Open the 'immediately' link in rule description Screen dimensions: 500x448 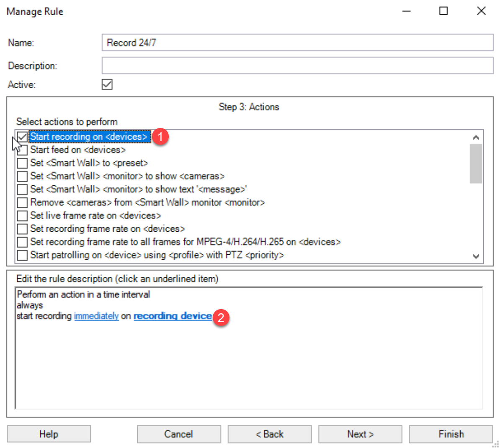pyautogui.click(x=96, y=316)
